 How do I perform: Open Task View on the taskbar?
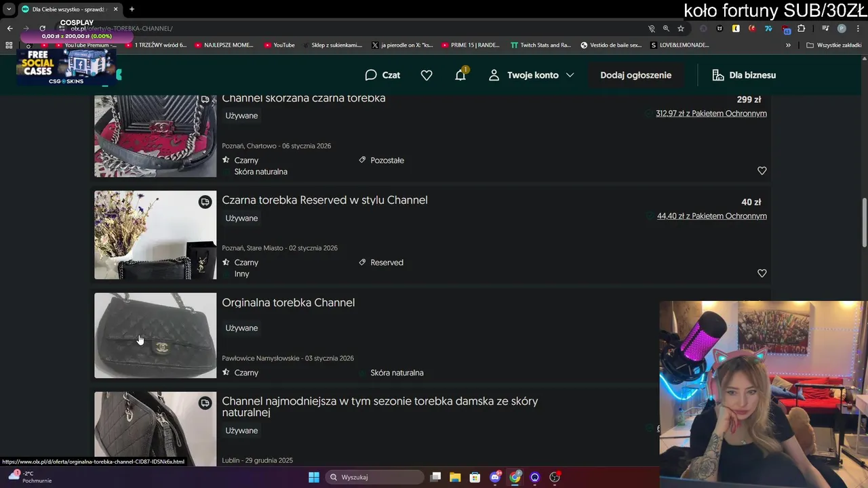pyautogui.click(x=435, y=477)
